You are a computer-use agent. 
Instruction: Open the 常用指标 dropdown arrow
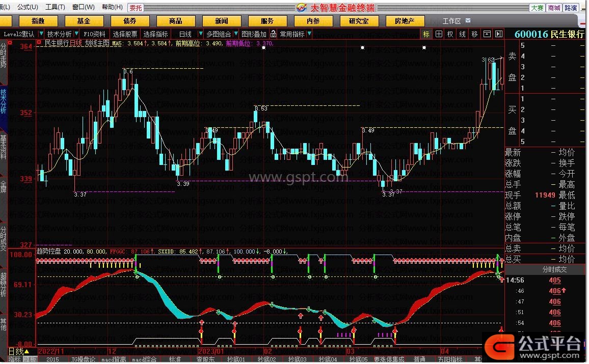[309, 34]
